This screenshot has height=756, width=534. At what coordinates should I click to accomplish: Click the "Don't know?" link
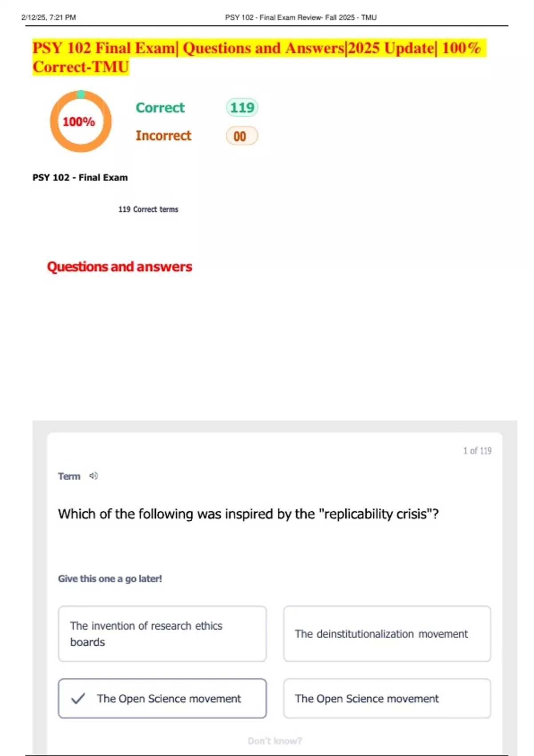275,741
